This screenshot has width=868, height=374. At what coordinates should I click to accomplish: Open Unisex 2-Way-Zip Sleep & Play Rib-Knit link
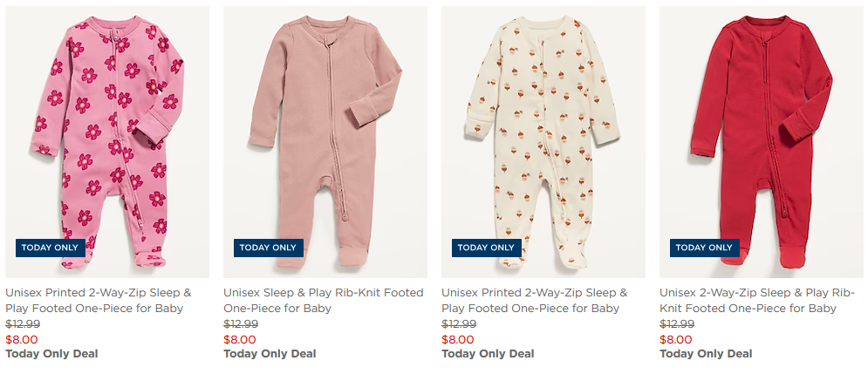757,301
